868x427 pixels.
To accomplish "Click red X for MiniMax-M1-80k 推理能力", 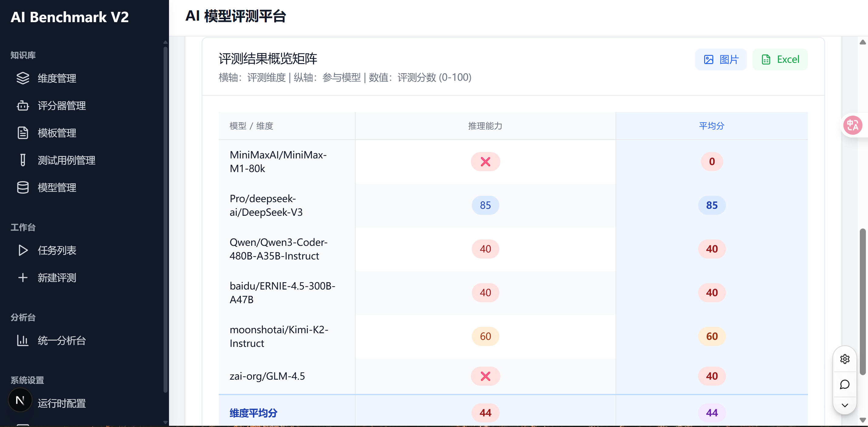I will (x=485, y=162).
